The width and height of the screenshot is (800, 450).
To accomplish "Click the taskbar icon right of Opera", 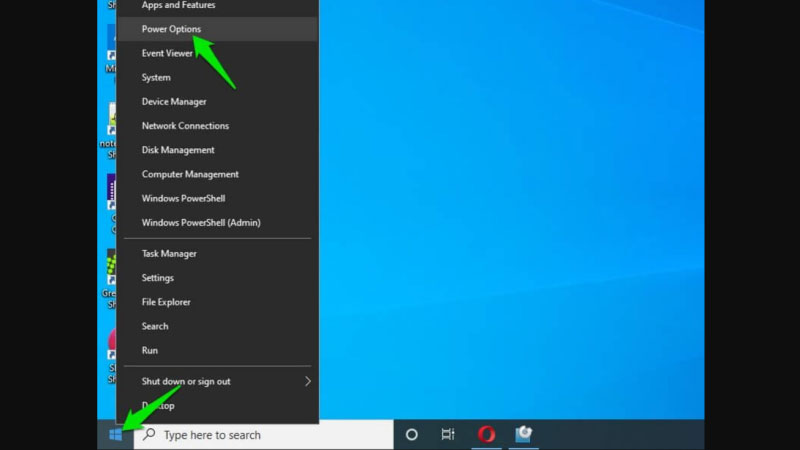I will 523,435.
